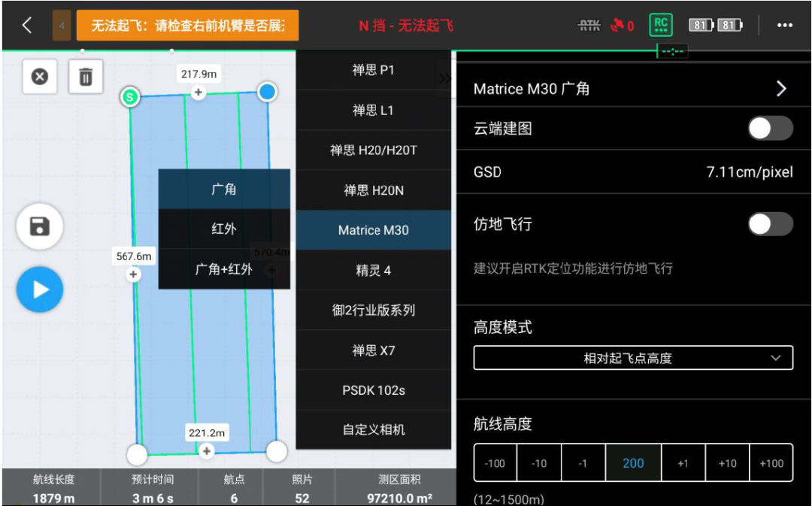
Task: Decrease route altitude with -100 button
Action: click(x=495, y=463)
